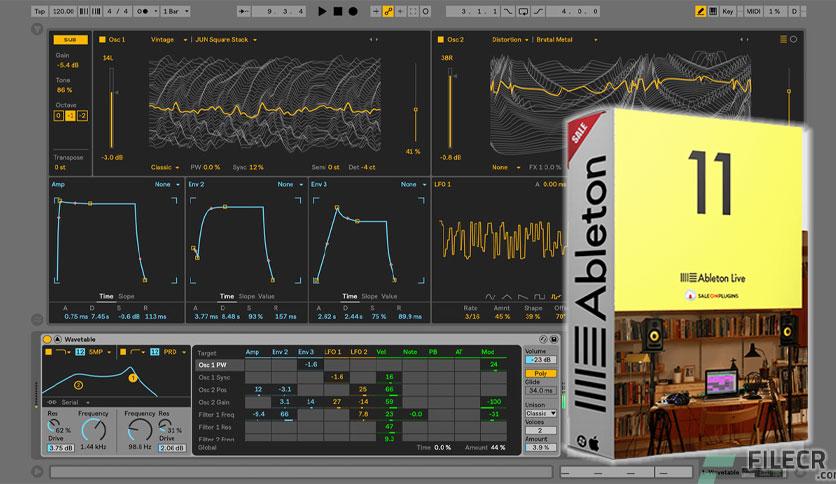
Task: Select the Vel column header in matrix
Action: 381,352
